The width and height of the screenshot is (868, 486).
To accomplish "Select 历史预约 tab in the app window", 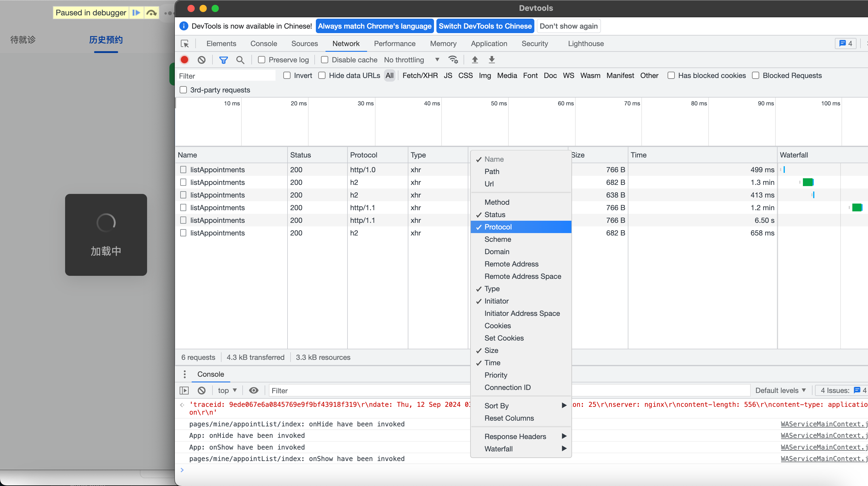I will pos(106,40).
